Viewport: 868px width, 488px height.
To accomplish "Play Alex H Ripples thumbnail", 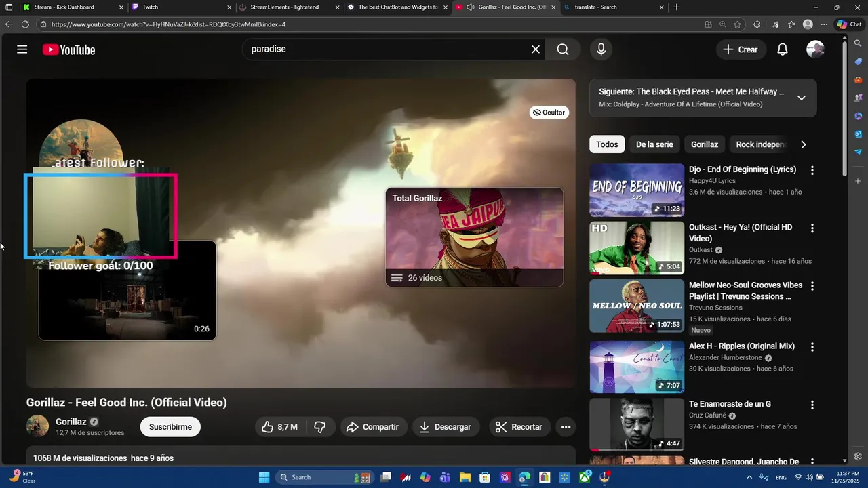I will click(x=637, y=367).
